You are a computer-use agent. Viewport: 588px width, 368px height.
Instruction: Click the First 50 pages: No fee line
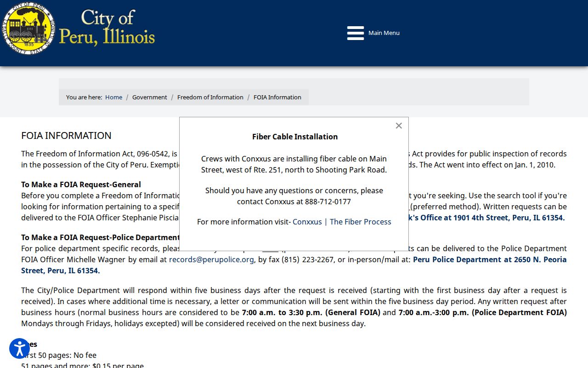click(59, 355)
